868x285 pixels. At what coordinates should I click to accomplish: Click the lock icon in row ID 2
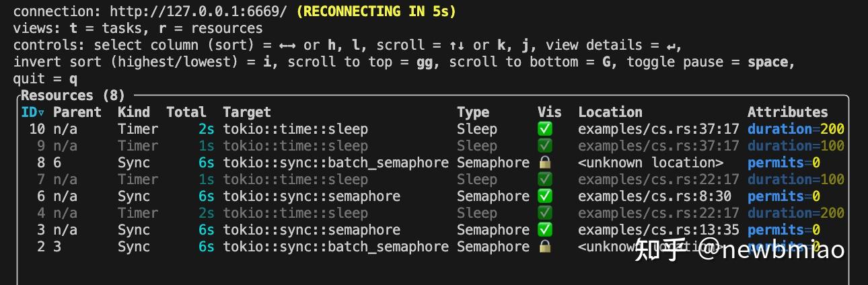tap(545, 247)
